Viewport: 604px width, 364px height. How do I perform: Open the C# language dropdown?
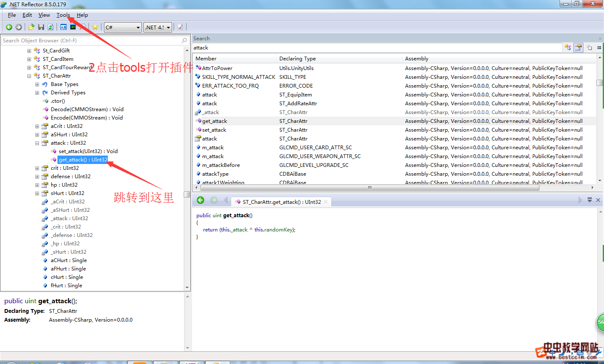point(122,27)
